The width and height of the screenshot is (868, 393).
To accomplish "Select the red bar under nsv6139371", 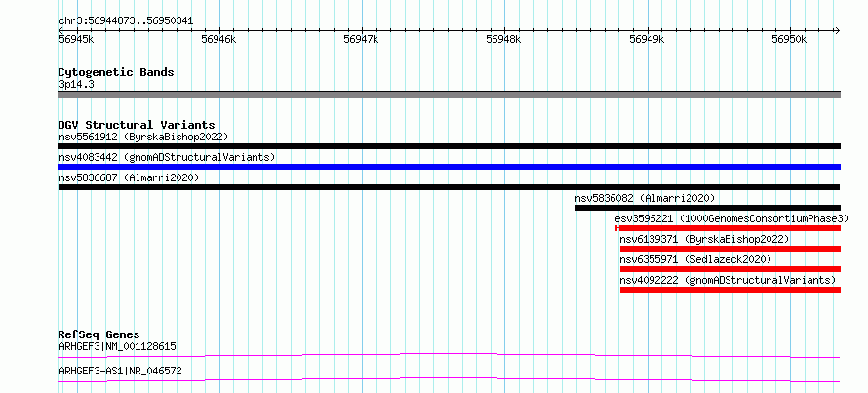I will pos(730,249).
